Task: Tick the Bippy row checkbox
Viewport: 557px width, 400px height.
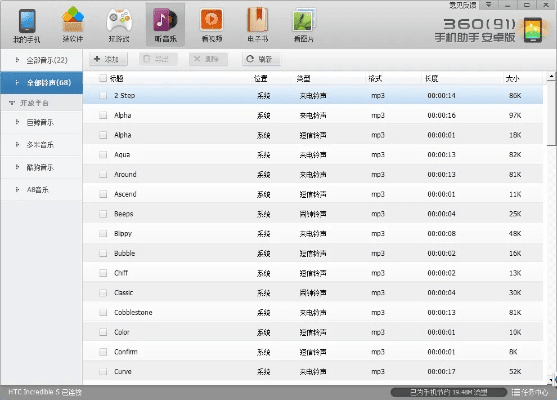Action: 103,233
